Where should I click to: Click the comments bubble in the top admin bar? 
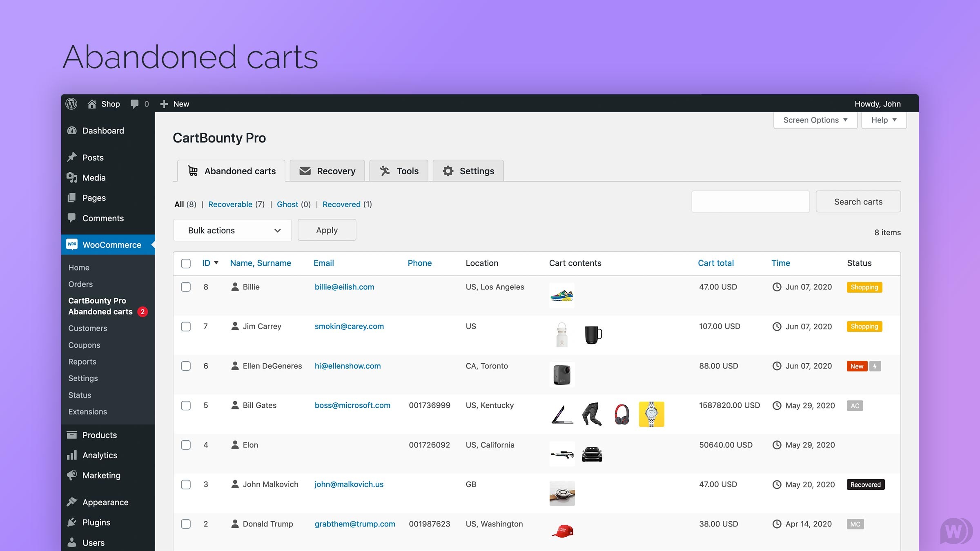[x=135, y=104]
